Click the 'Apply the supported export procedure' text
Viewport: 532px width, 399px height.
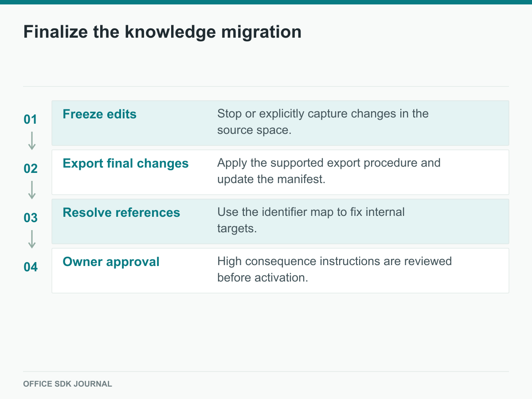click(x=329, y=171)
